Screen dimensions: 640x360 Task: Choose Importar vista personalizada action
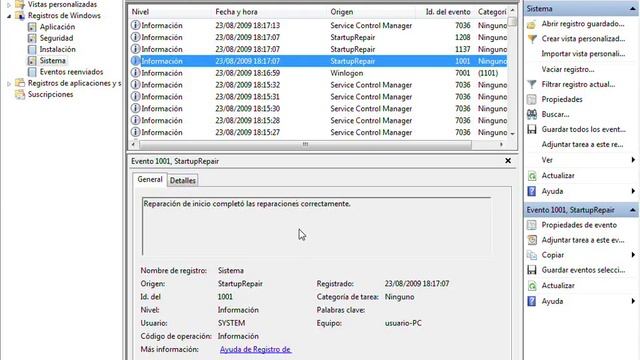[x=583, y=54]
